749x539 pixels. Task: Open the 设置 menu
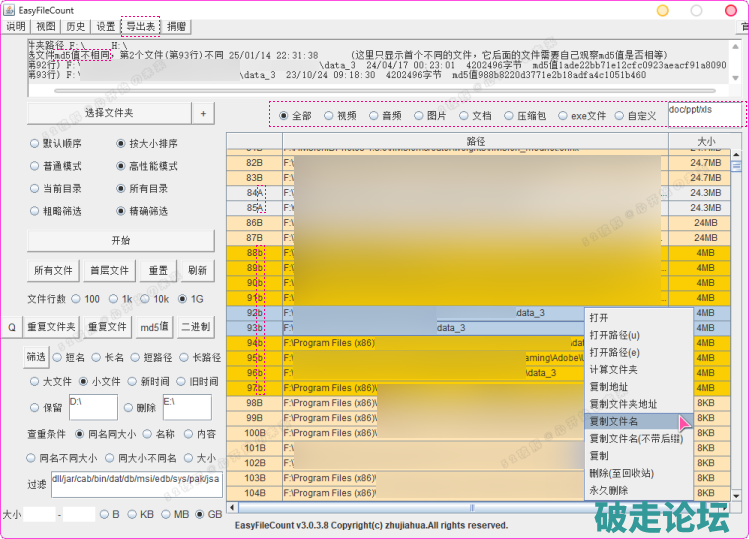[x=105, y=26]
